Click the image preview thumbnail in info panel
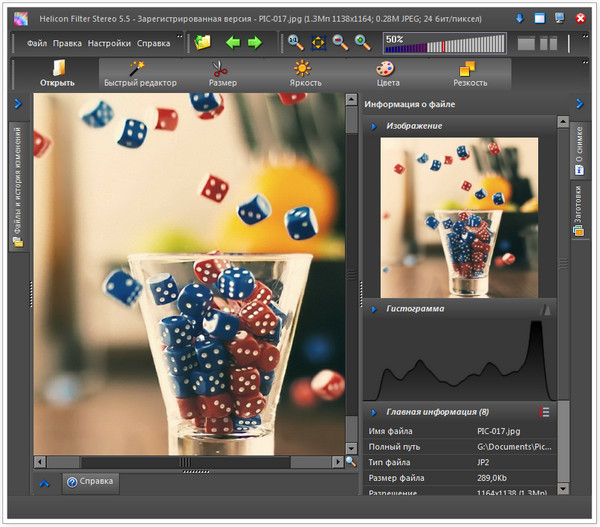The height and width of the screenshot is (527, 600). coord(459,216)
